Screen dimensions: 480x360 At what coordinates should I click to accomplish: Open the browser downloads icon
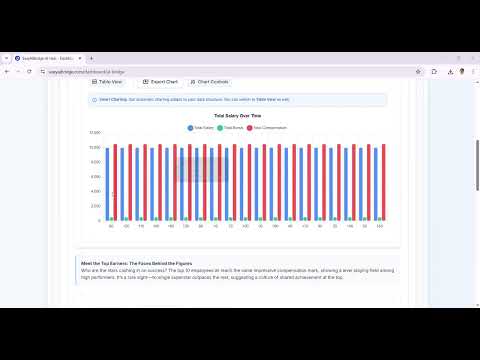450,71
